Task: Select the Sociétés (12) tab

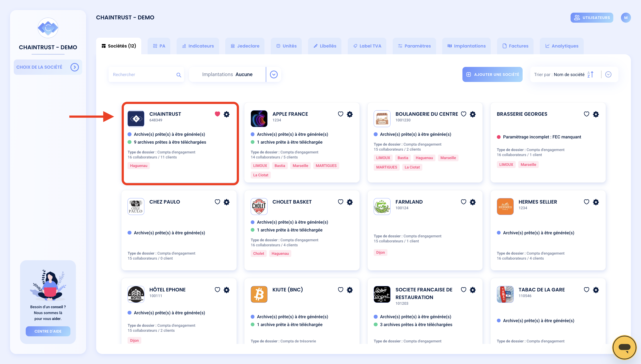Action: tap(119, 46)
